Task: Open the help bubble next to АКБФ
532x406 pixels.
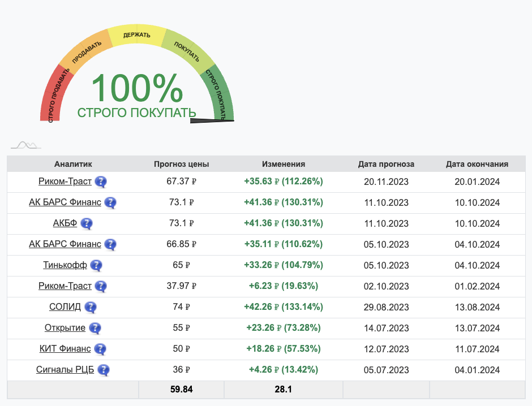Action: click(x=87, y=224)
